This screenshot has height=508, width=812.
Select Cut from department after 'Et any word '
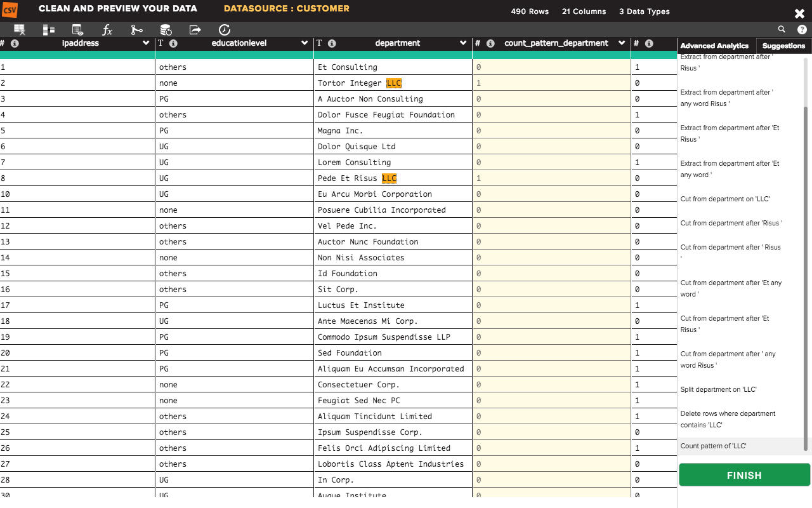731,288
